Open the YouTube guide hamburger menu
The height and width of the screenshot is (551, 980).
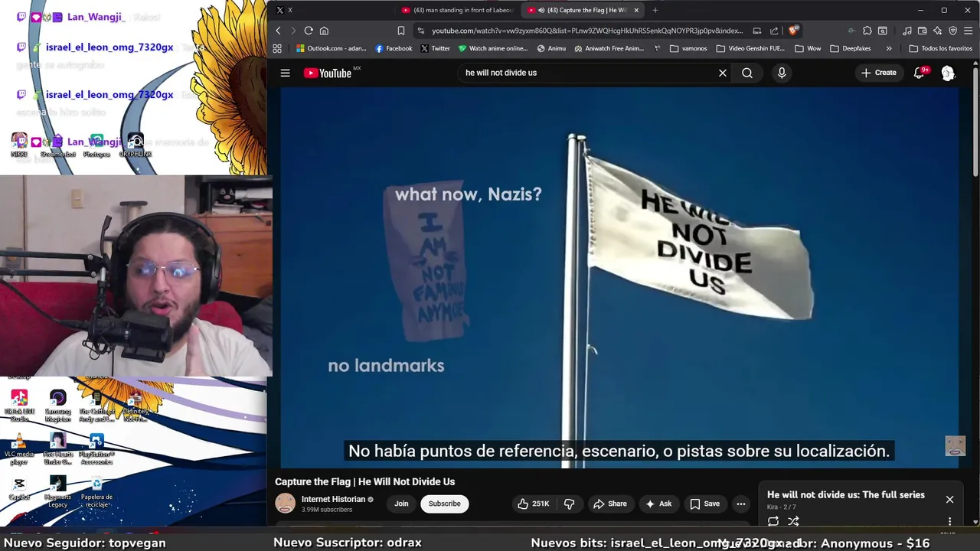coord(285,73)
